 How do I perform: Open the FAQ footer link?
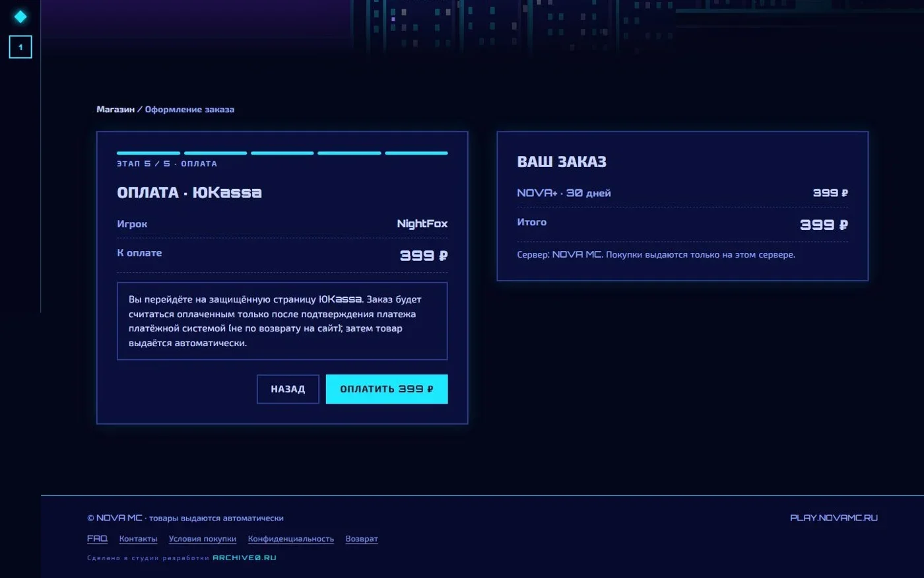pos(97,539)
